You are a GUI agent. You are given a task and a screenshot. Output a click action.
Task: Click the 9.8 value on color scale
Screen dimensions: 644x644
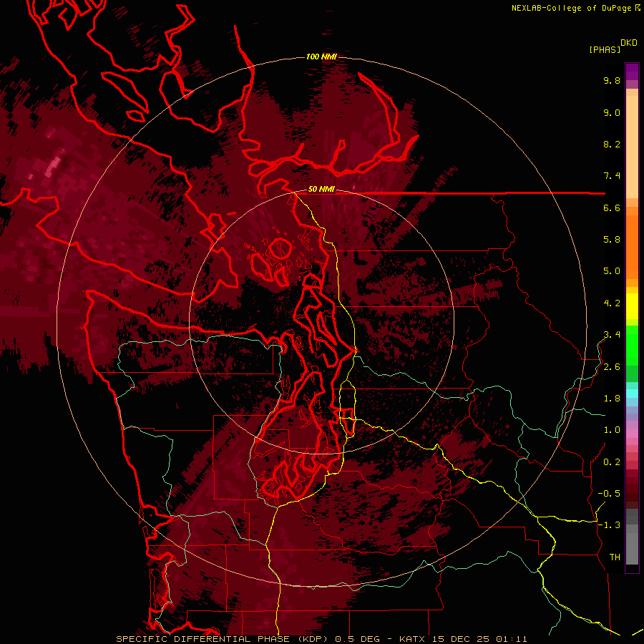pyautogui.click(x=612, y=80)
